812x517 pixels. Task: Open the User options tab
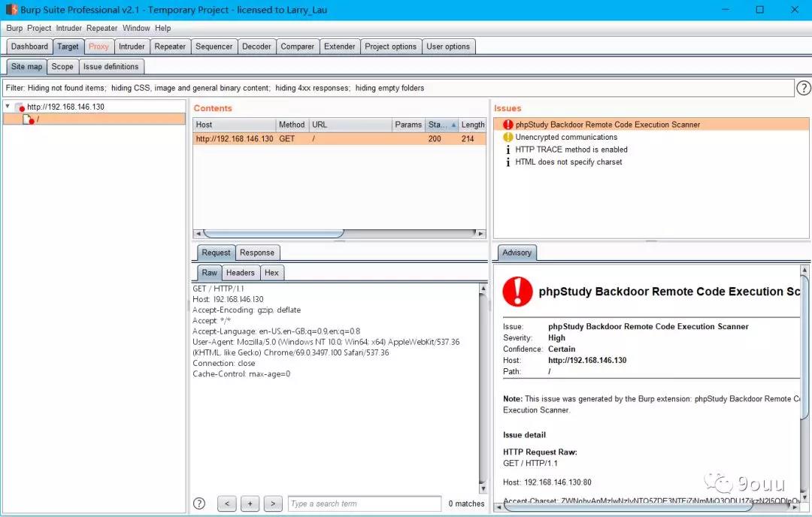pos(448,46)
